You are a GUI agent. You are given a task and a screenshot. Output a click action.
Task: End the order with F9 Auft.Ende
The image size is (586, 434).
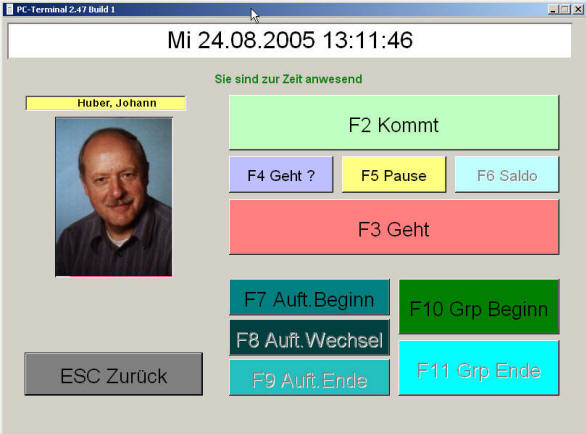point(309,378)
